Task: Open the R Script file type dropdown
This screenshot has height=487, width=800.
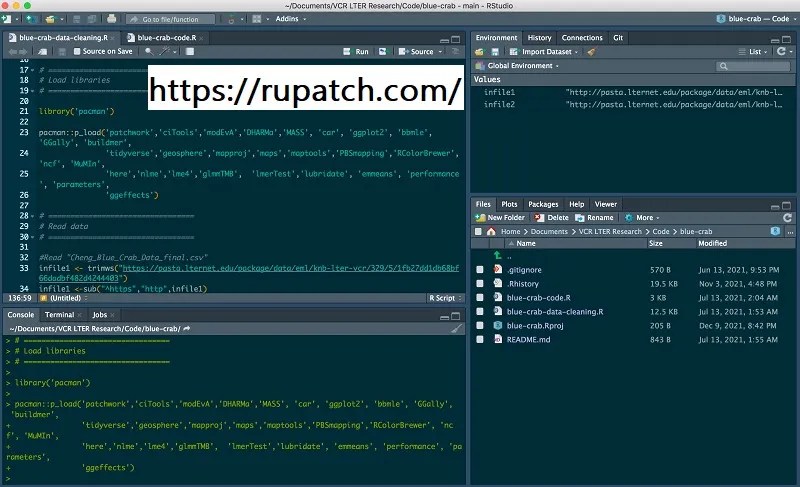Action: pos(445,298)
